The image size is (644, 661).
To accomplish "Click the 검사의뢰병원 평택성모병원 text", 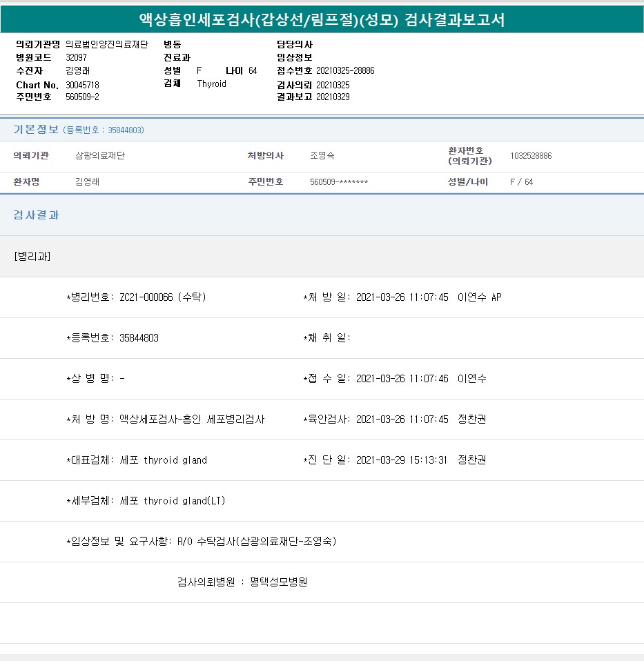I will [242, 582].
